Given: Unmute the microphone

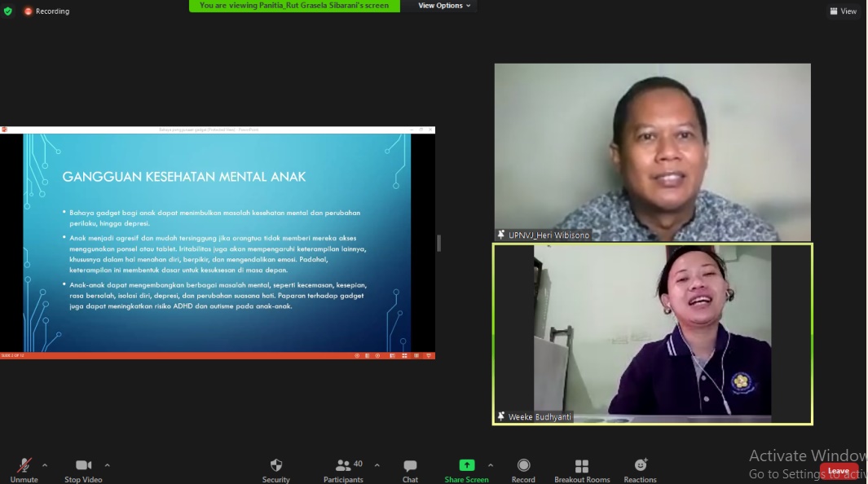Looking at the screenshot, I should [24, 467].
